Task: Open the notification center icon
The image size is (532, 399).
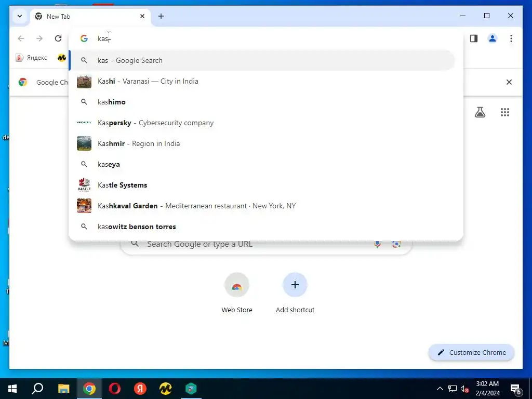Action: (x=516, y=389)
